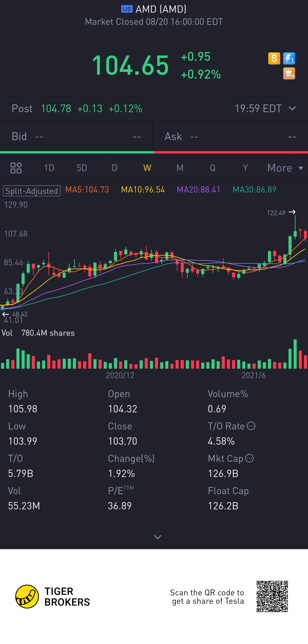Tap the Ask quote area
Viewport: 308px width, 644px height.
coord(230,137)
